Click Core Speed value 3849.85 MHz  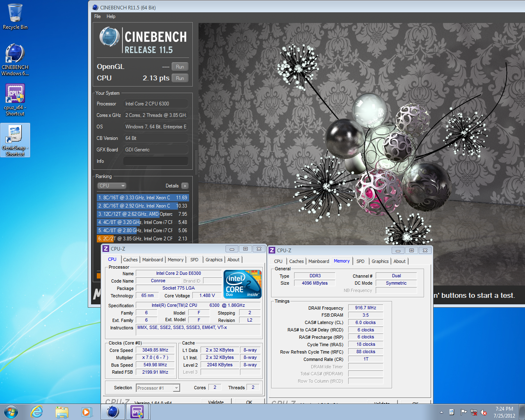[x=155, y=350]
